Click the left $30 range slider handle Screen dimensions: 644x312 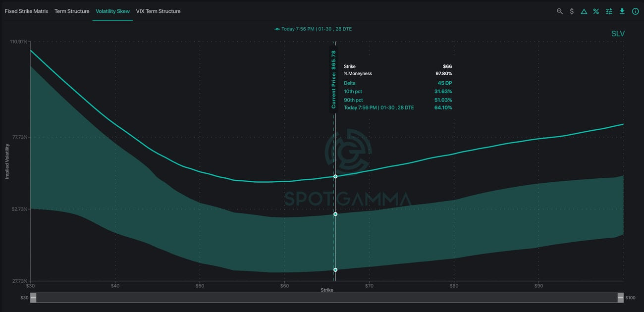(x=33, y=298)
